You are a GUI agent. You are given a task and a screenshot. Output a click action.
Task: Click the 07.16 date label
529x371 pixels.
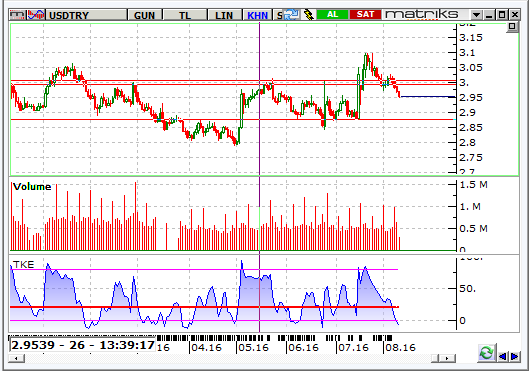(x=354, y=347)
